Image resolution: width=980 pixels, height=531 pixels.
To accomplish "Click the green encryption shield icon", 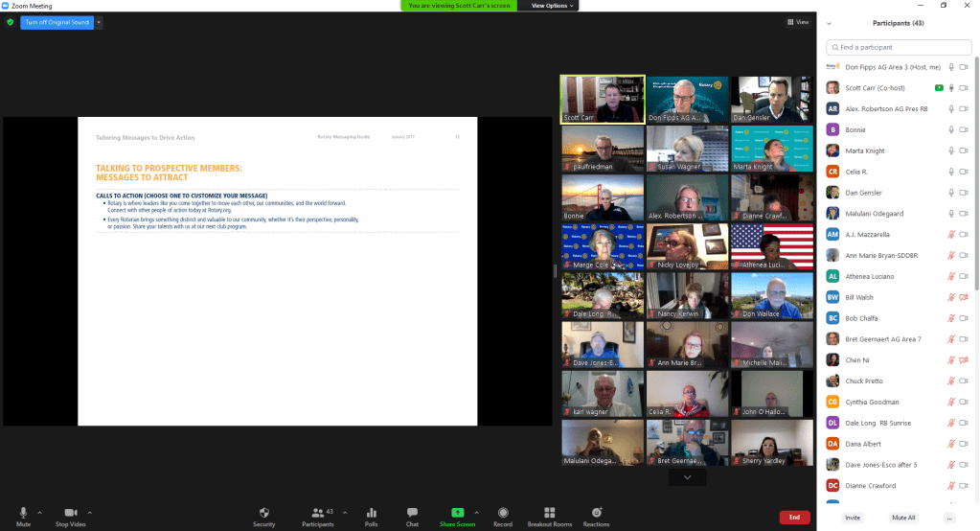I will [x=11, y=22].
